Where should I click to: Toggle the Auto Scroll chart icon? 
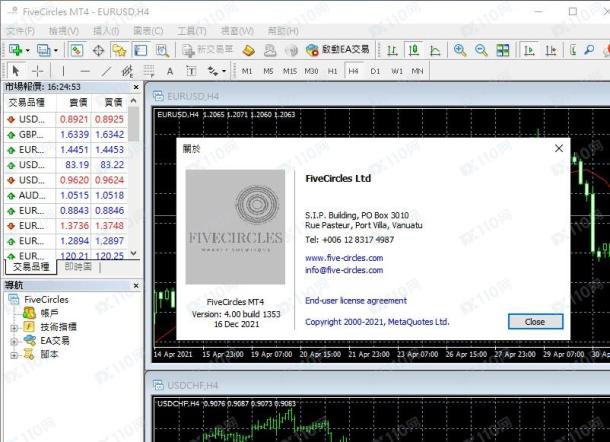coord(529,50)
